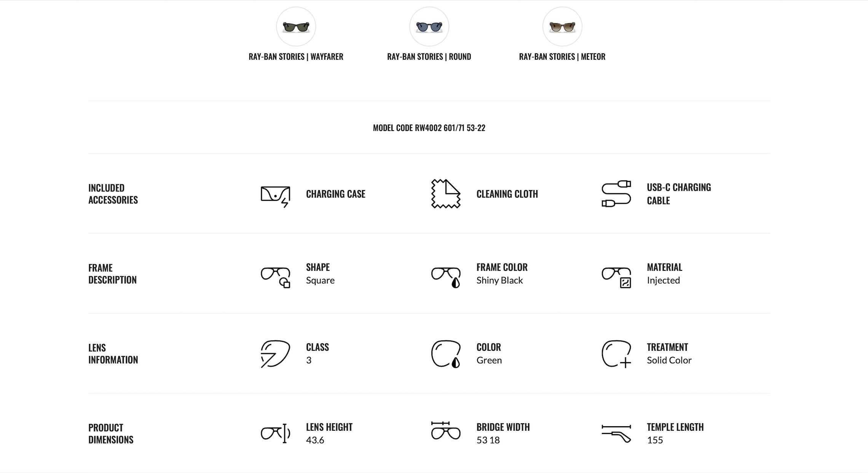Viewport: 868px width, 473px height.
Task: Select the Ray-Ban Stories Meteor model
Action: [562, 26]
